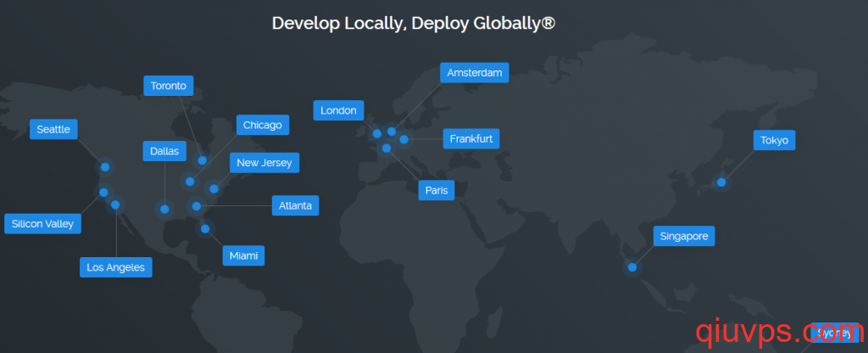Select the New Jersey map marker dot
Screen dimensions: 868x353
tap(214, 189)
